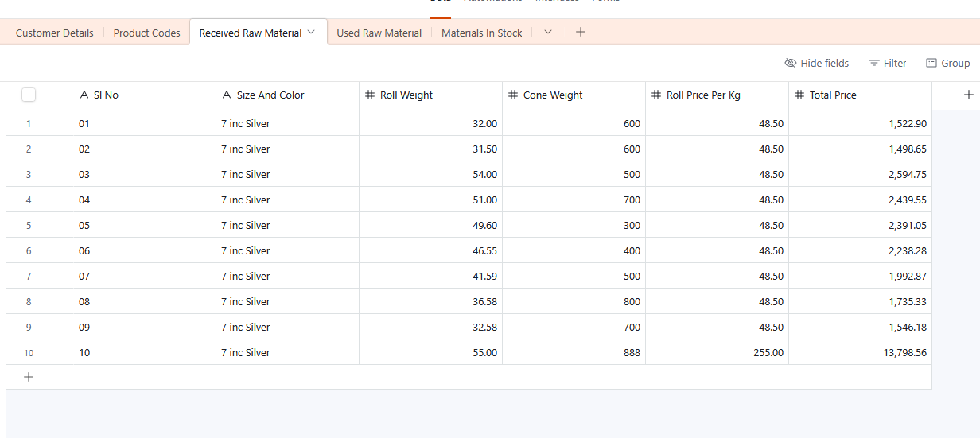The image size is (980, 438).
Task: Click Total Price cell 13,798.56
Action: pos(860,352)
